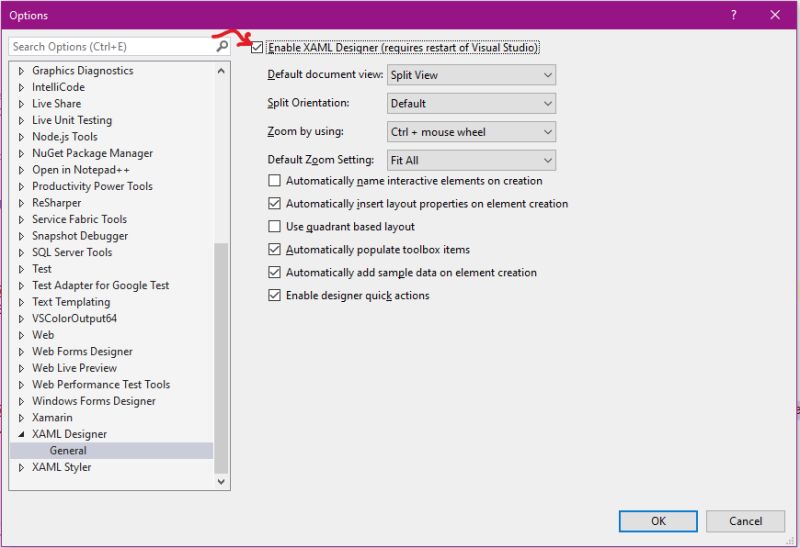Enable automatically name interactive elements on creation

tap(274, 181)
